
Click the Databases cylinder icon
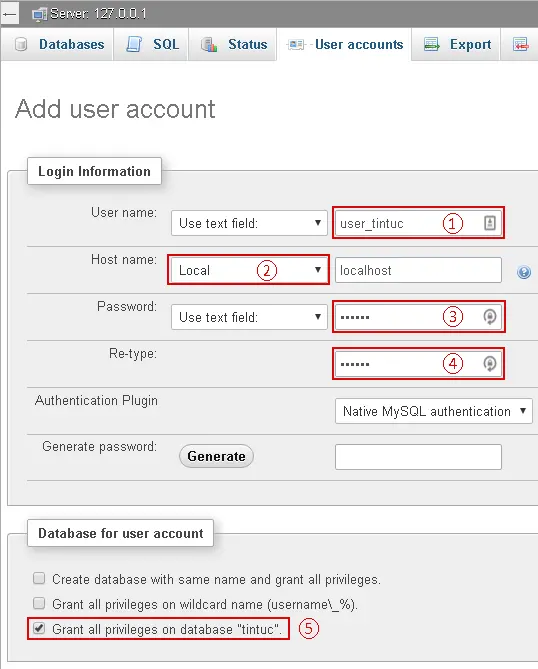(21, 44)
